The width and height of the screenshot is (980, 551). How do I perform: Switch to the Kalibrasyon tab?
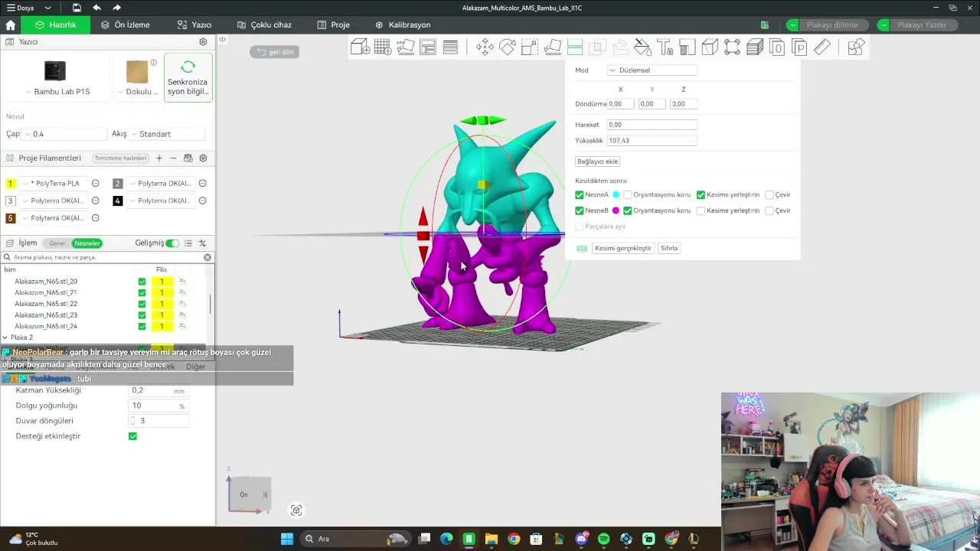pos(403,24)
